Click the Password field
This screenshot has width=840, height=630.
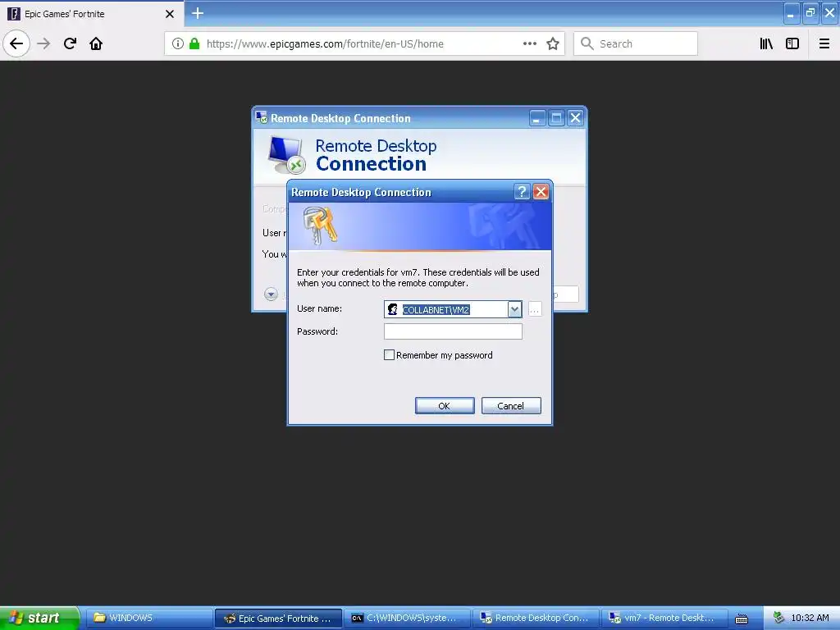point(453,331)
